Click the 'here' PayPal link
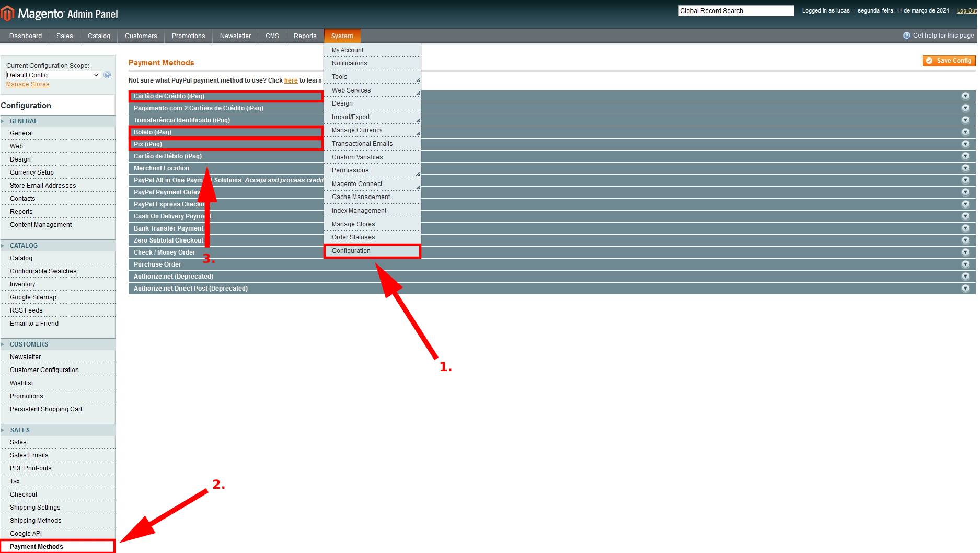The image size is (980, 553). (291, 80)
